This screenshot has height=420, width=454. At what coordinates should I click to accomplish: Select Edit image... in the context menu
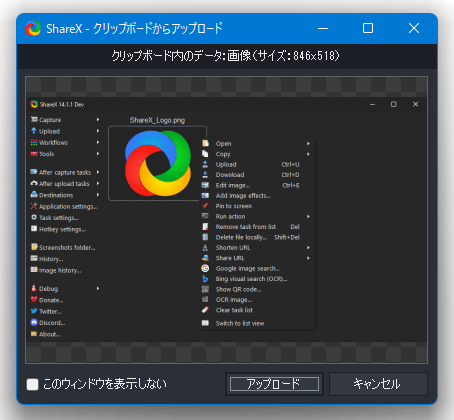257,185
